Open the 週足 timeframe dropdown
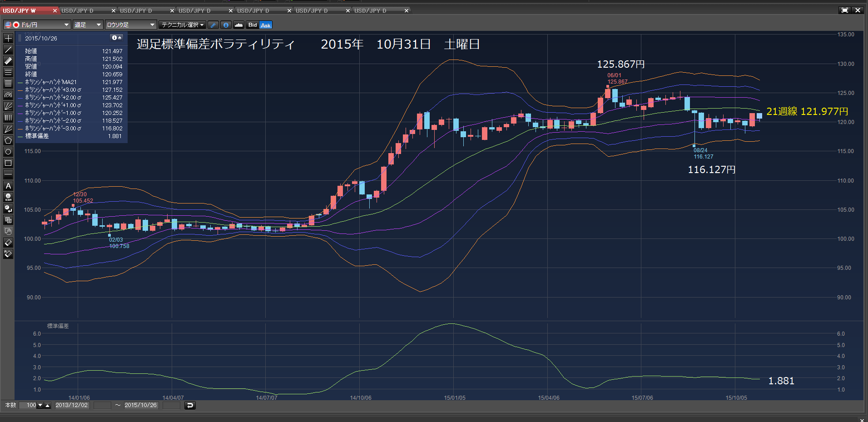The image size is (868, 422). [88, 25]
